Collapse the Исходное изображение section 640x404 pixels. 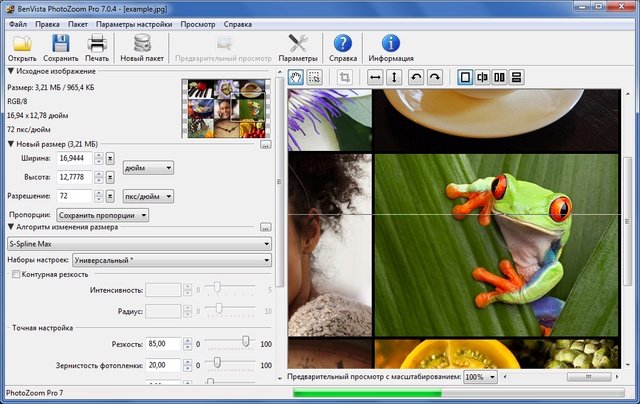10,71
